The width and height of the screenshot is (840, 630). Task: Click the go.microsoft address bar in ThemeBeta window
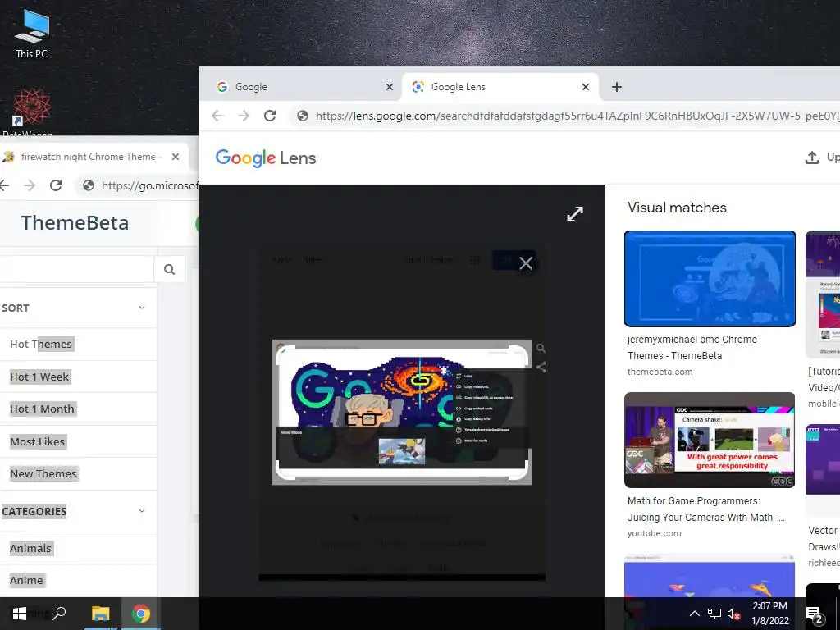click(138, 185)
